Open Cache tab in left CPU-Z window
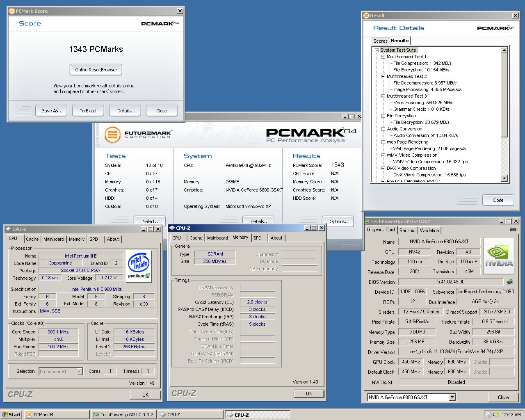525x420 pixels. (32, 239)
